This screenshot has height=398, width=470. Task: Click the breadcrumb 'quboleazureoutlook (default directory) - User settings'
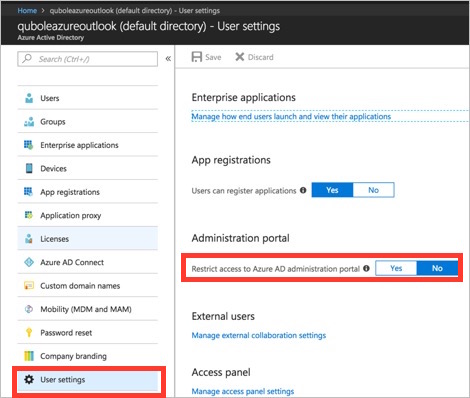pos(135,11)
